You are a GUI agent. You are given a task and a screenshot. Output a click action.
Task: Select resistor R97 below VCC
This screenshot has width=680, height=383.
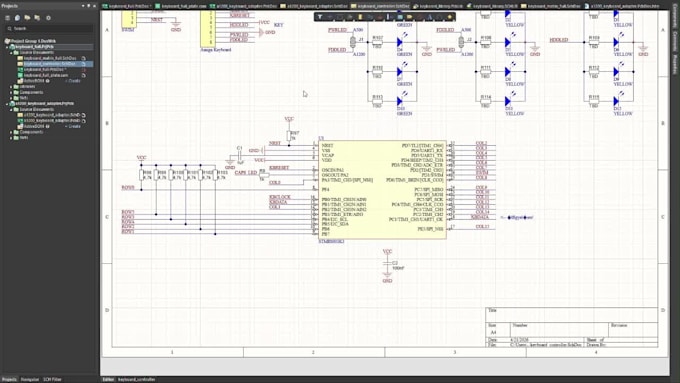pos(289,135)
